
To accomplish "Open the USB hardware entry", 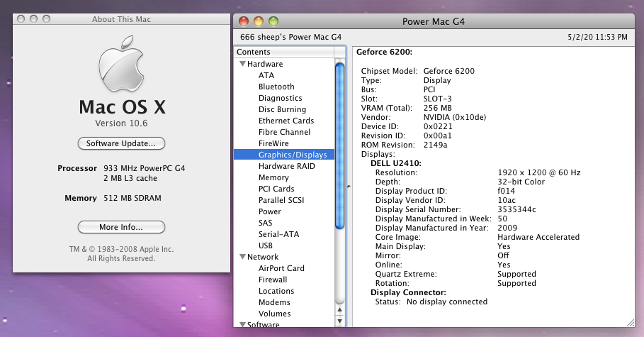I will 266,245.
